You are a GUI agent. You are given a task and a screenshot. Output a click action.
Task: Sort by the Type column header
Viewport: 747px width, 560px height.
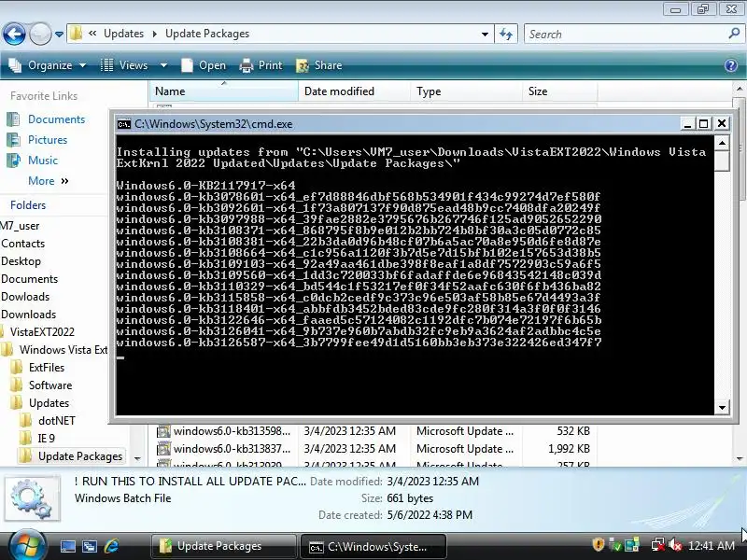pyautogui.click(x=466, y=91)
